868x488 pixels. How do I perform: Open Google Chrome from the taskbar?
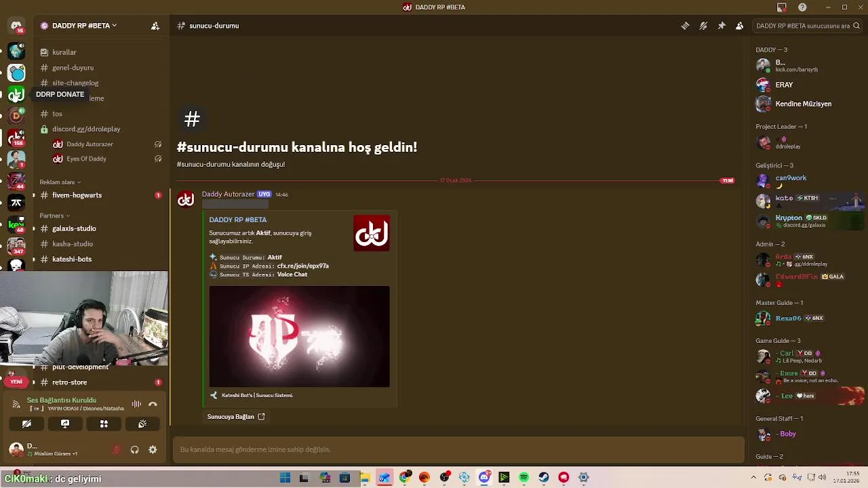pos(404,478)
